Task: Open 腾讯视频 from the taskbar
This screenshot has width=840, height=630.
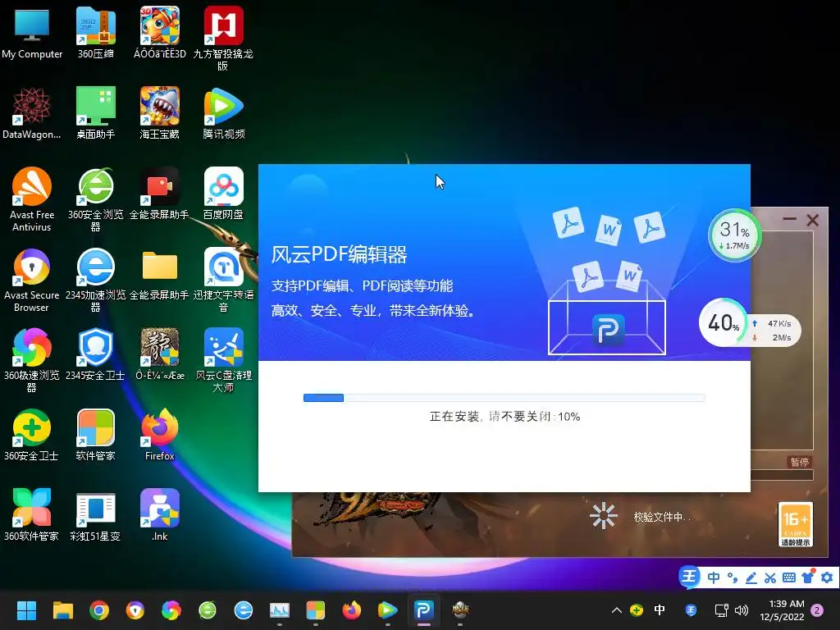Action: pos(387,610)
